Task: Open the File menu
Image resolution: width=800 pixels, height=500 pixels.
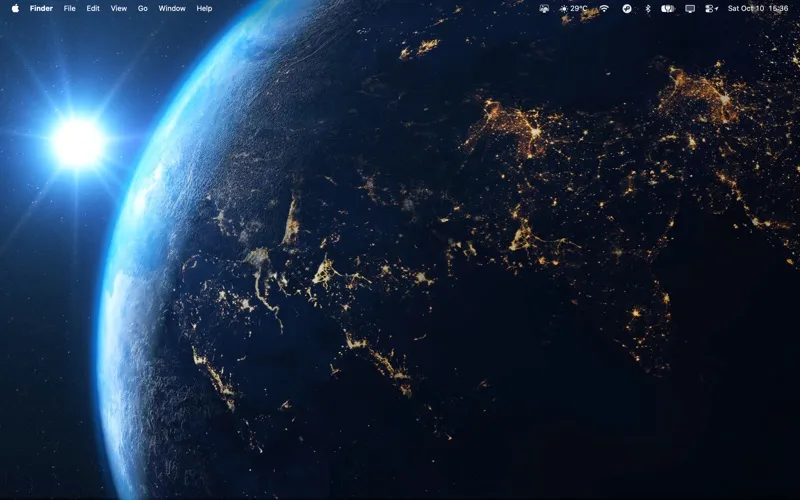Action: 69,8
